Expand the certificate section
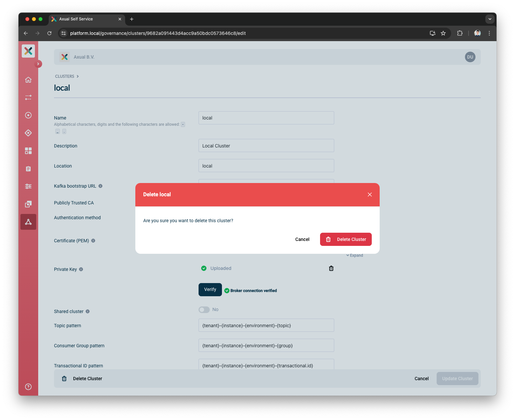 click(355, 255)
